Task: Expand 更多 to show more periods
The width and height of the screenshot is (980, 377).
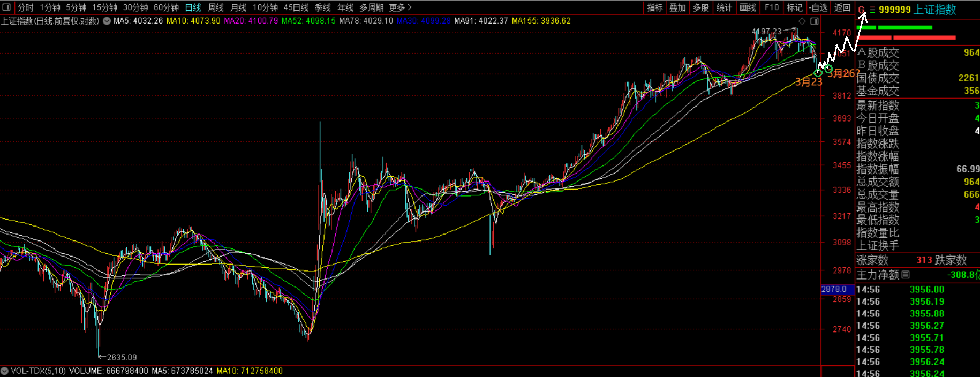Action: [400, 7]
